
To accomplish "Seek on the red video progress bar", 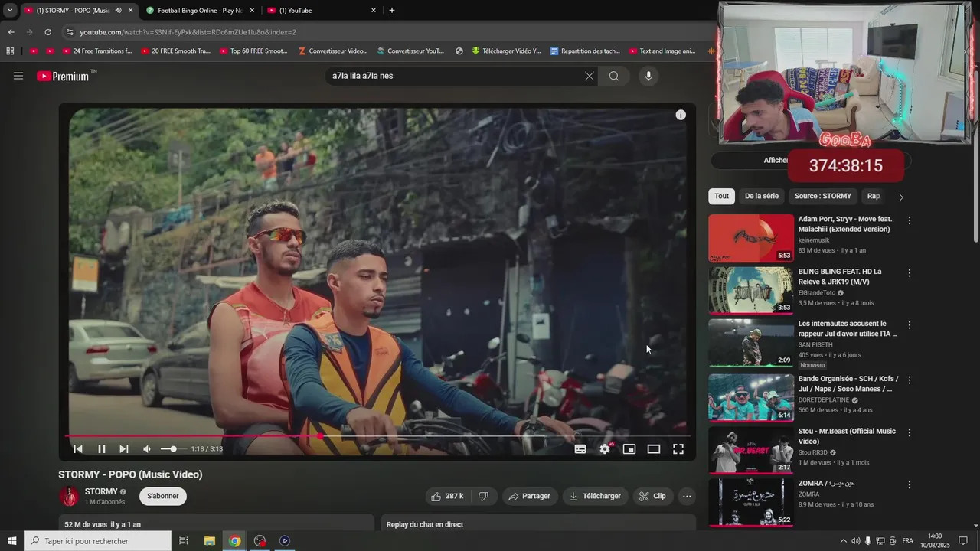I will click(x=379, y=436).
